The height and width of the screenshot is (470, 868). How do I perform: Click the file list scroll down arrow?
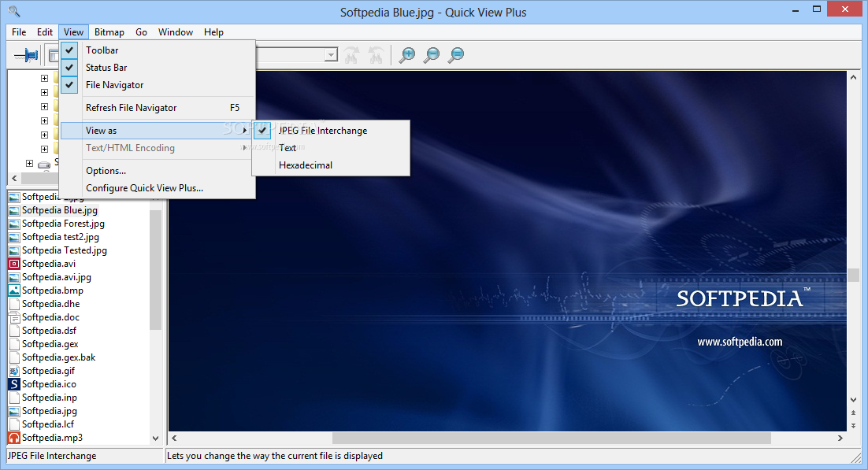[x=155, y=438]
